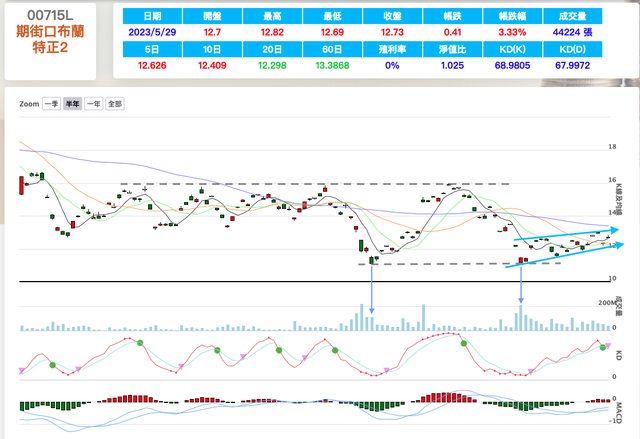640x439 pixels.
Task: Switch chart zoom to 半年
Action: [73, 103]
